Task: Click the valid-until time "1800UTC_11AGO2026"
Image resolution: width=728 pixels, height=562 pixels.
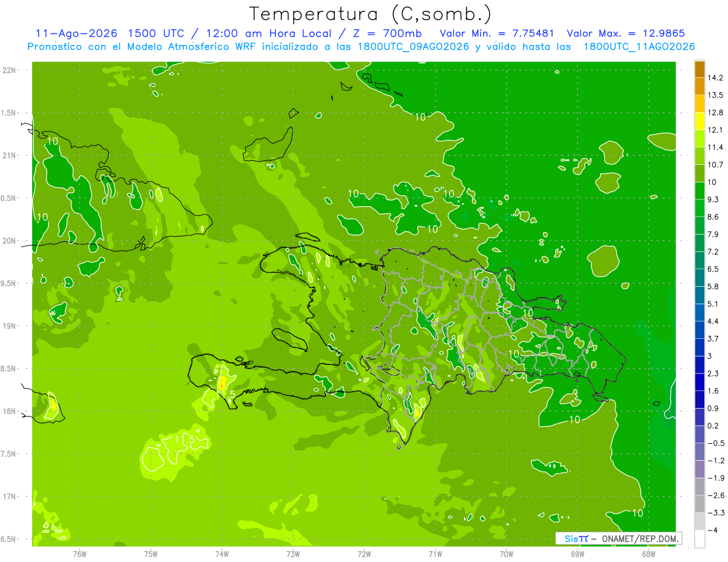Action: (639, 47)
